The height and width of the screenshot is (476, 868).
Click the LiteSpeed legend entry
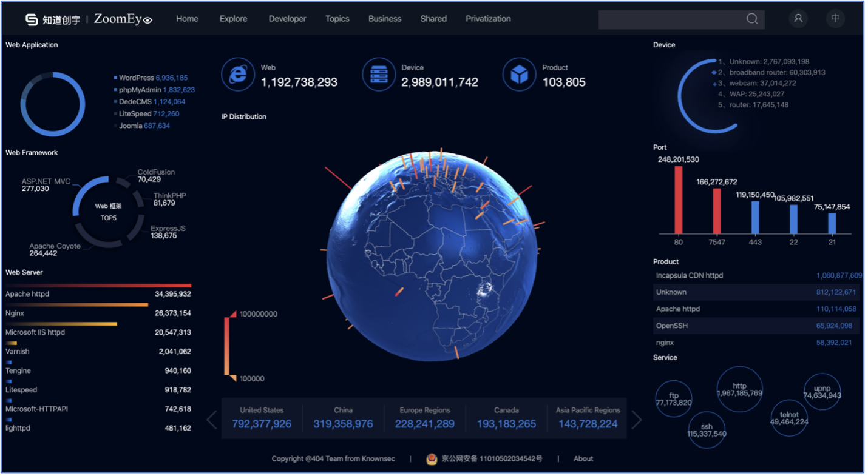(x=146, y=114)
